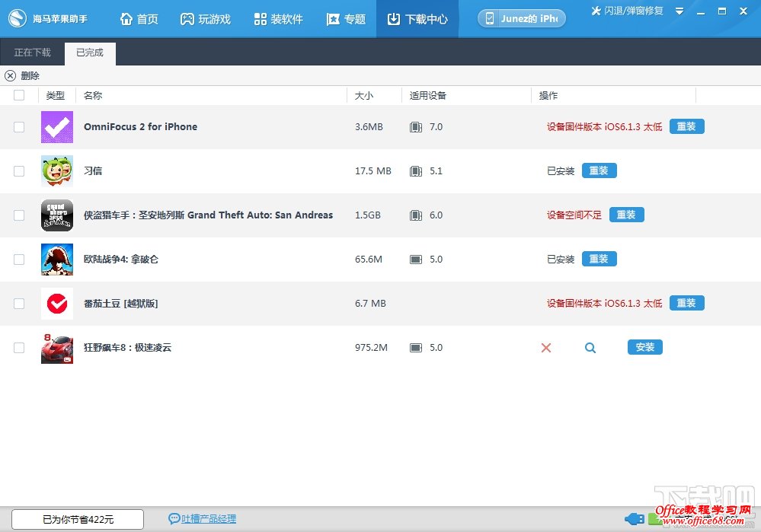Screen dimensions: 761x532
Task: Open the Junez的 iPhone device selector
Action: [x=522, y=18]
